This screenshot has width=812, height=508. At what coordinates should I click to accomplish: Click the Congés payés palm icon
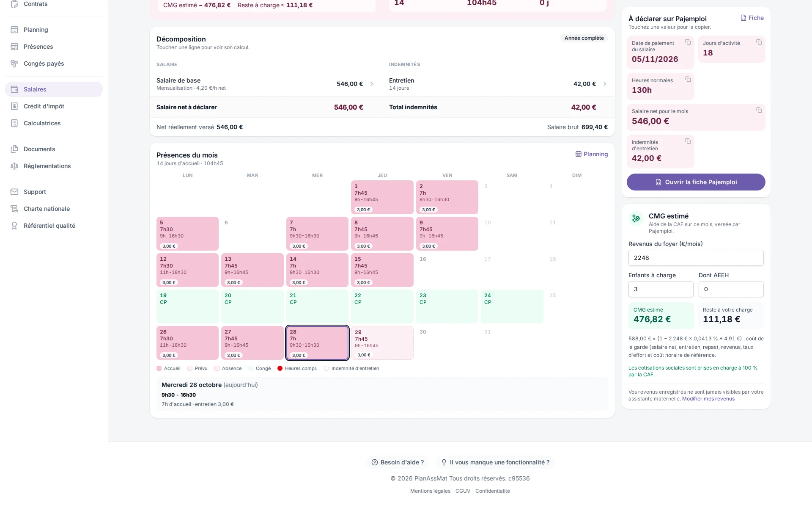point(14,63)
